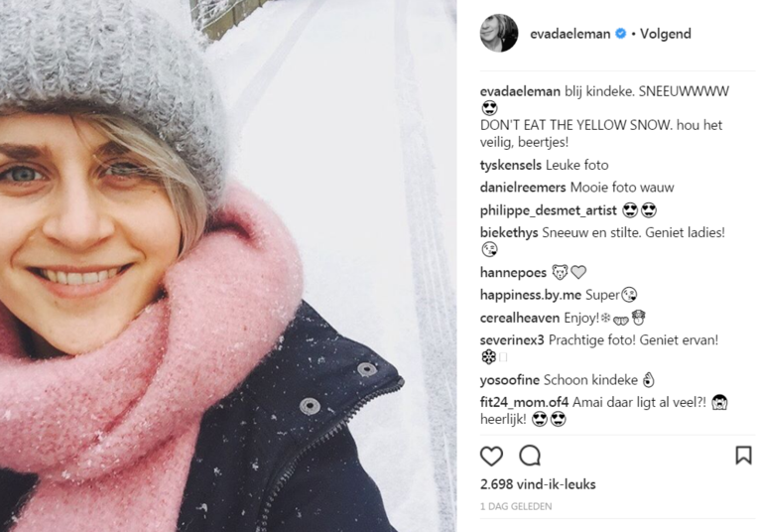Go to the biekethys profile
Screen dimensions: 761x532
pos(509,232)
